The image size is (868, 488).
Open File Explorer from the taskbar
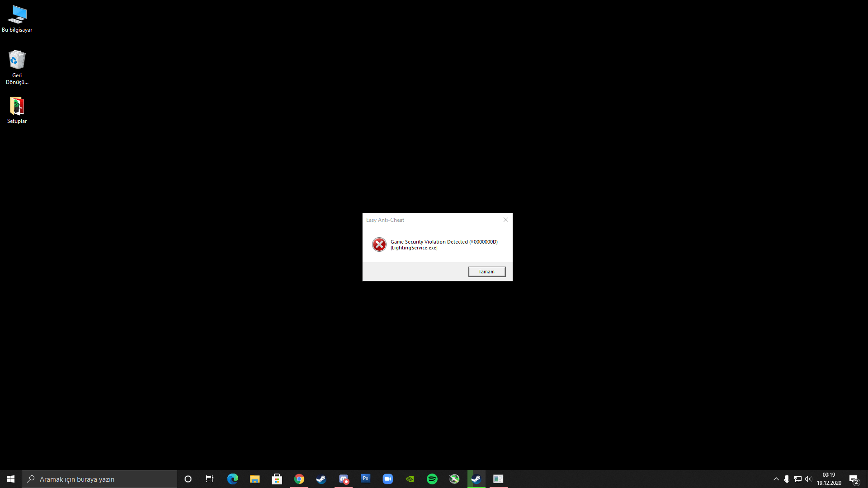[x=255, y=479]
